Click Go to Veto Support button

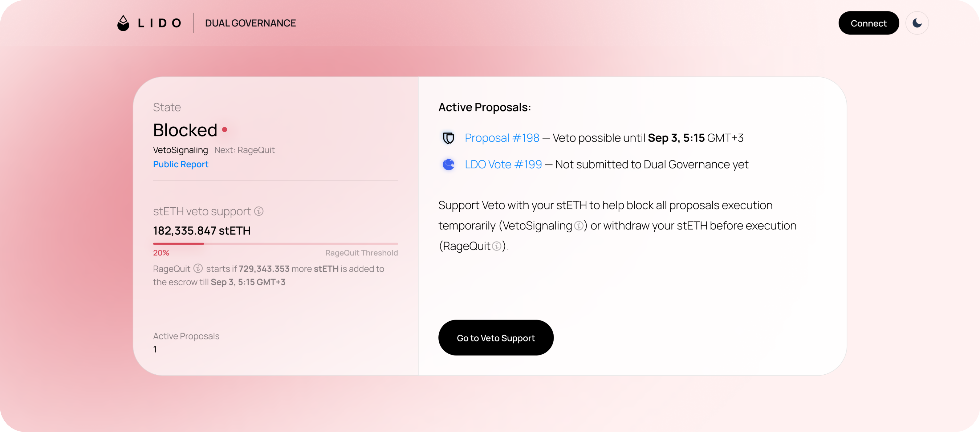(496, 338)
